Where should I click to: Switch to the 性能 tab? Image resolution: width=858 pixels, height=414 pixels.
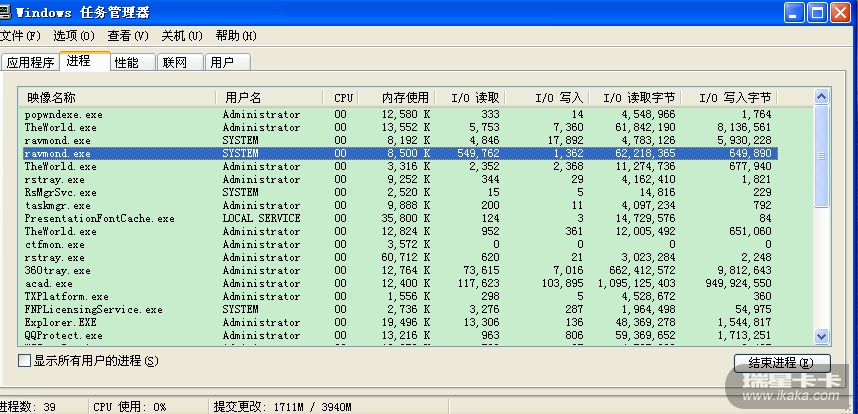click(x=133, y=62)
